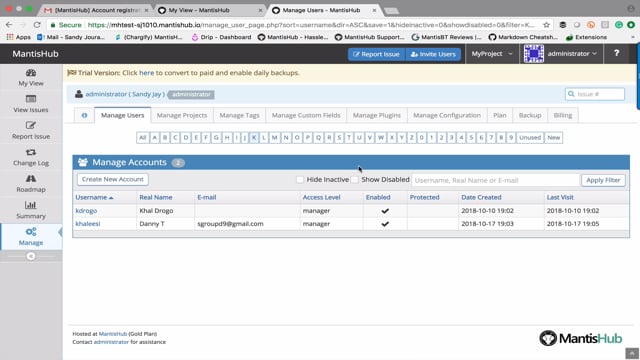640x360 pixels.
Task: Click the MantisHub logo in the footer
Action: pyautogui.click(x=580, y=338)
